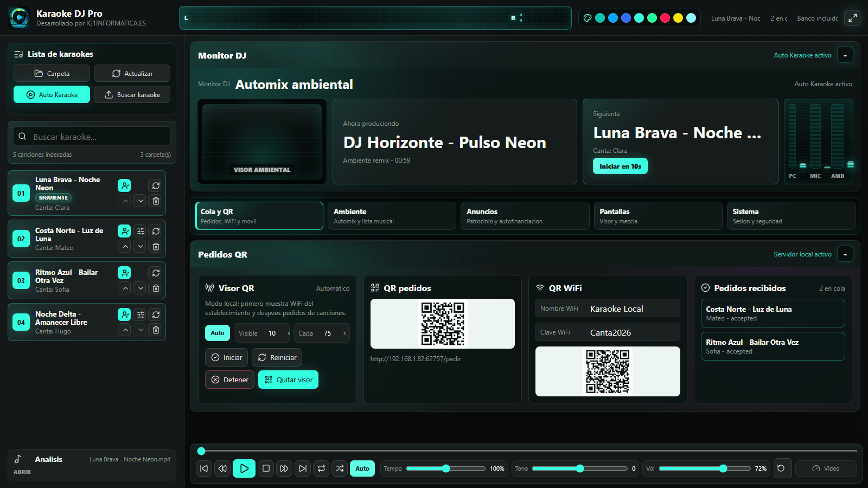This screenshot has height=488, width=868.
Task: Switch to the Pantallas tab
Action: click(x=658, y=216)
